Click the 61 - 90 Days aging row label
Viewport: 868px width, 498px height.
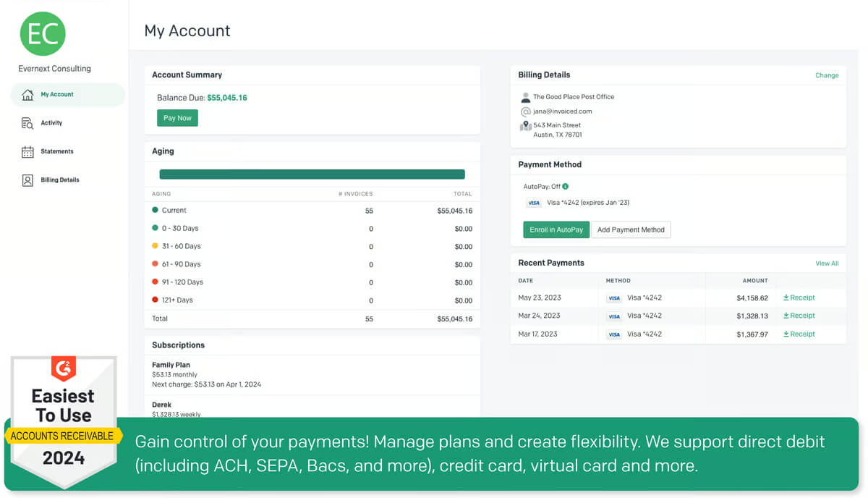pos(182,264)
